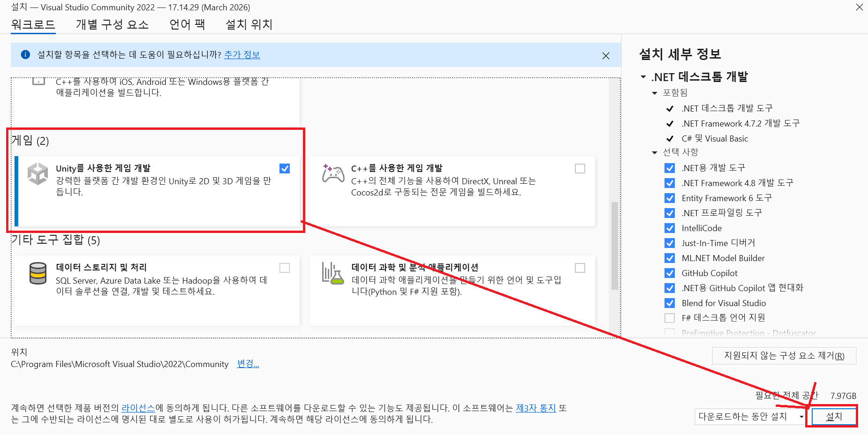Click the Unity game development cube icon
Screen dimensions: 868x435
[x=38, y=174]
